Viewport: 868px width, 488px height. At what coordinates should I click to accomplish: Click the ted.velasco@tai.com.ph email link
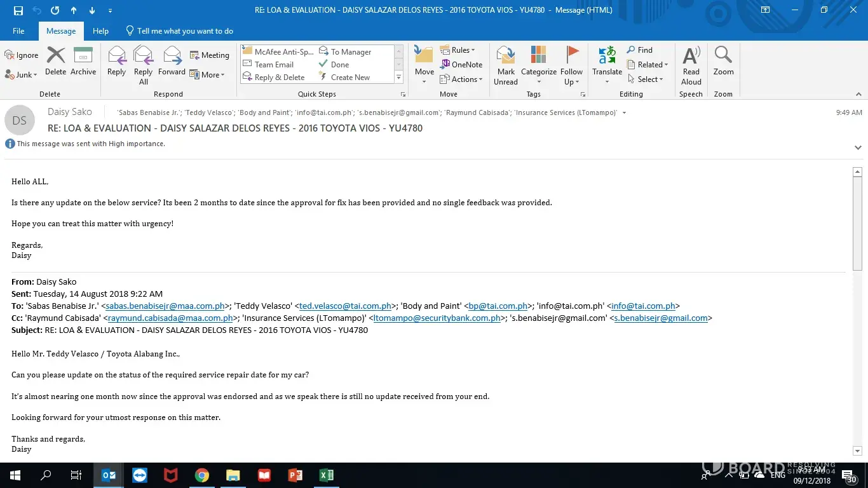345,306
